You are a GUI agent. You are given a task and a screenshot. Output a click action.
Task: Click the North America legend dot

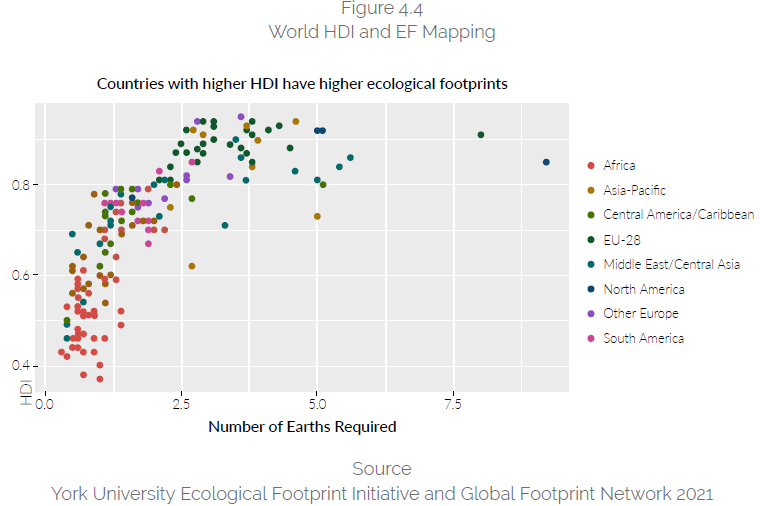pyautogui.click(x=591, y=290)
